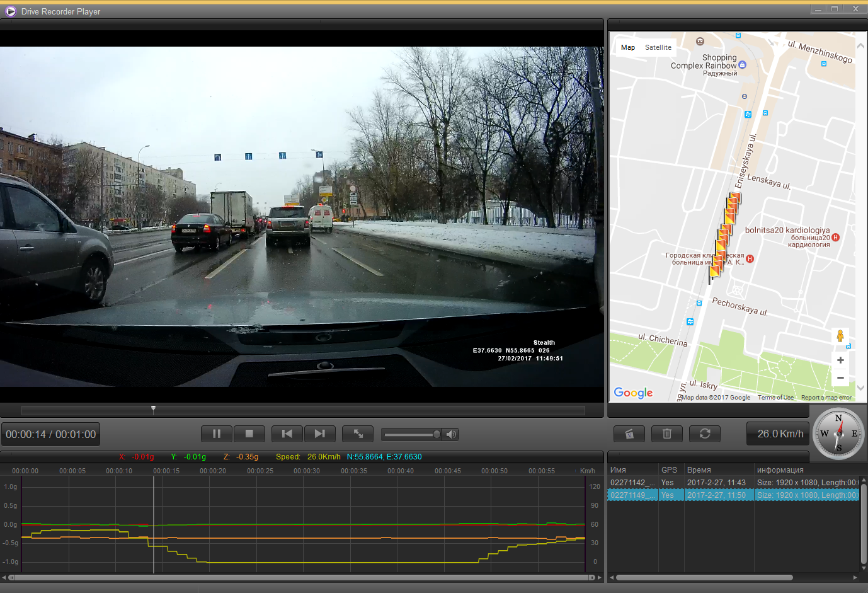Click the Speed: 26.0Km/h readout

pos(308,457)
